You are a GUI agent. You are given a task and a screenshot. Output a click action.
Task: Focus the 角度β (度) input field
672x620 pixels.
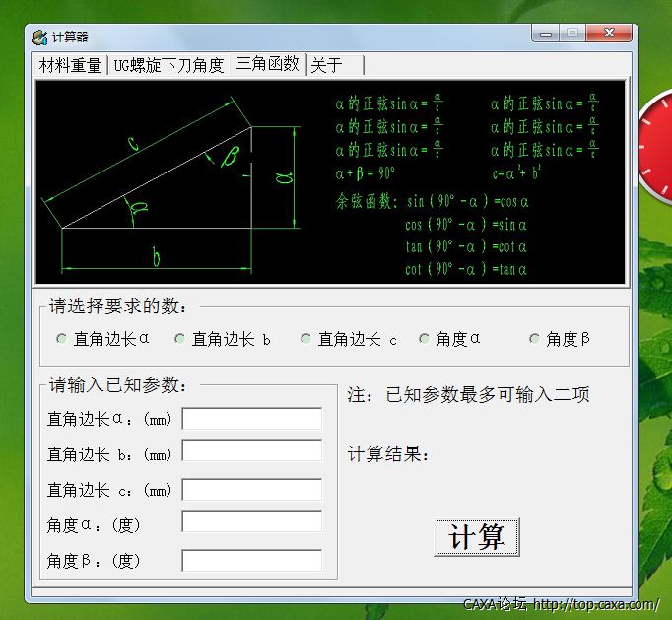point(252,561)
